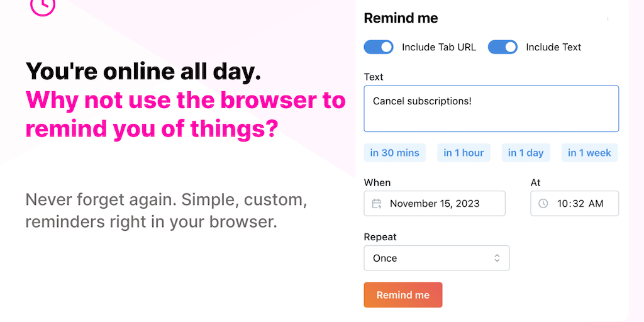Click the 'Never forget again' subtitle text
This screenshot has width=644, height=322.
(166, 211)
